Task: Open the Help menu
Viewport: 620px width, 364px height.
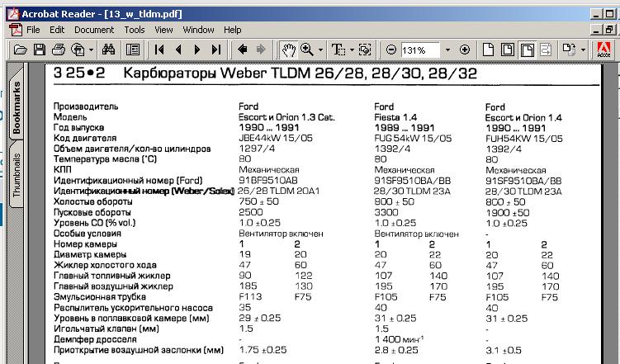Action: pyautogui.click(x=233, y=30)
